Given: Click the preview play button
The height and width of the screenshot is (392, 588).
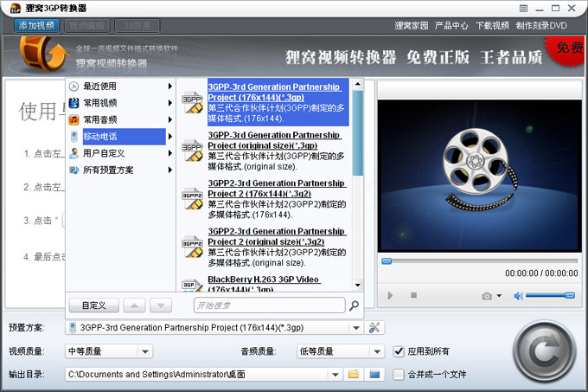Looking at the screenshot, I should tap(390, 296).
